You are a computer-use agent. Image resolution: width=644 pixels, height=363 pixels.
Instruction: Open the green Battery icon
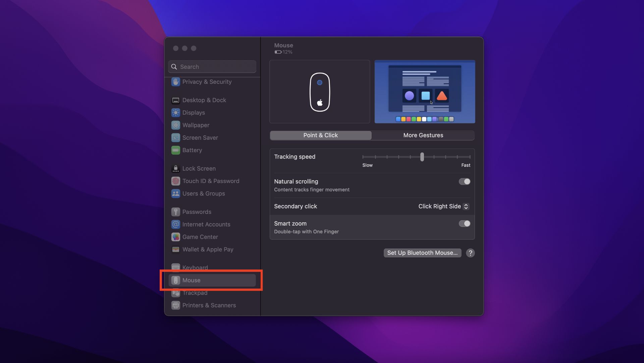pyautogui.click(x=175, y=150)
